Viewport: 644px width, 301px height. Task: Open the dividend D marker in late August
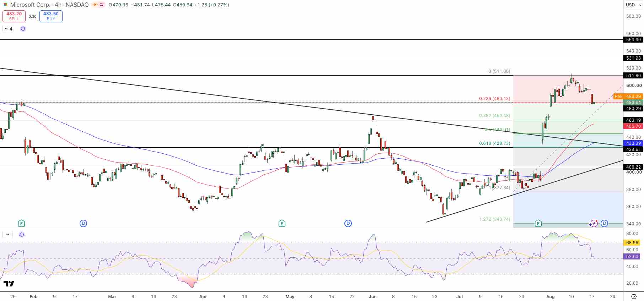(x=604, y=223)
